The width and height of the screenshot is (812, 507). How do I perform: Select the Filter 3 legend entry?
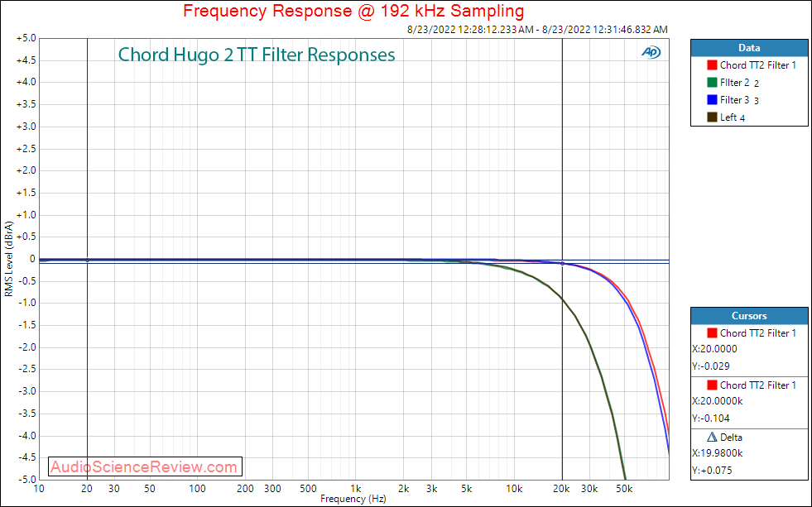[733, 100]
